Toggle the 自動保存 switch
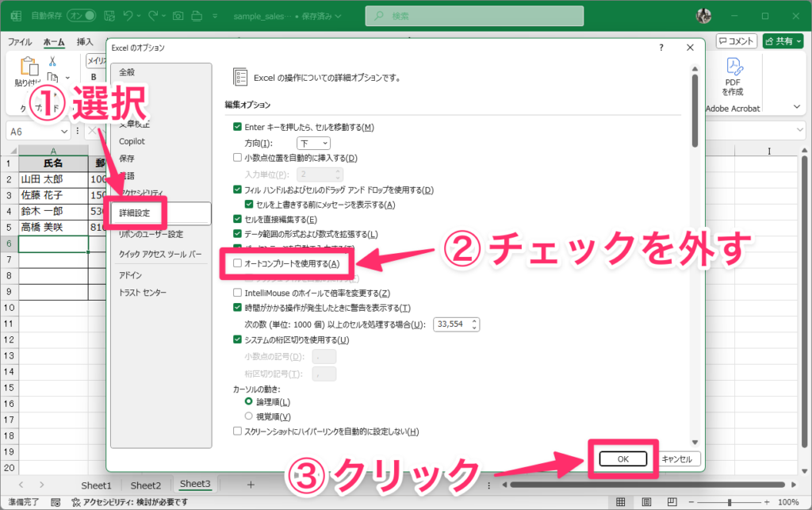Image resolution: width=812 pixels, height=510 pixels. pyautogui.click(x=81, y=16)
